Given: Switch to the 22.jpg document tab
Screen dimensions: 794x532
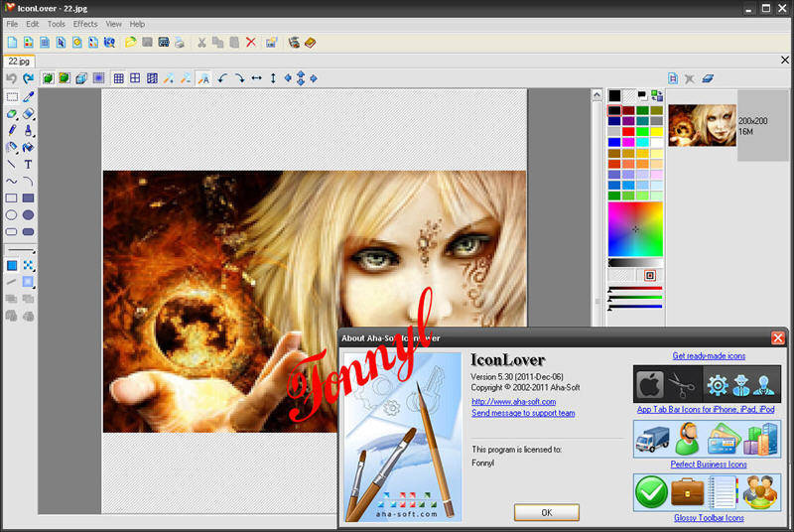Looking at the screenshot, I should coord(19,61).
